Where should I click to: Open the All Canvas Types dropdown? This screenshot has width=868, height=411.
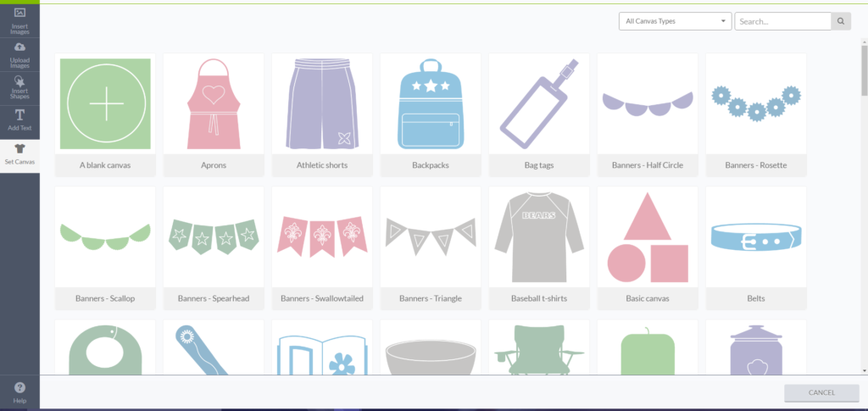pyautogui.click(x=676, y=21)
